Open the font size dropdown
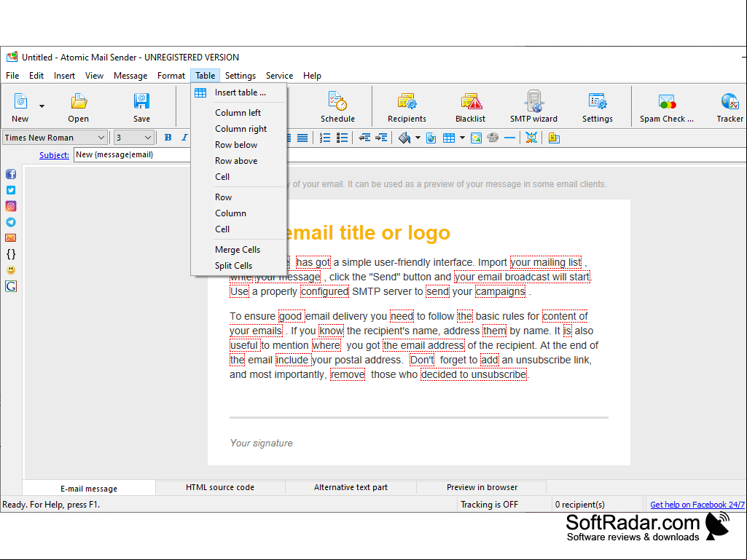 click(148, 138)
